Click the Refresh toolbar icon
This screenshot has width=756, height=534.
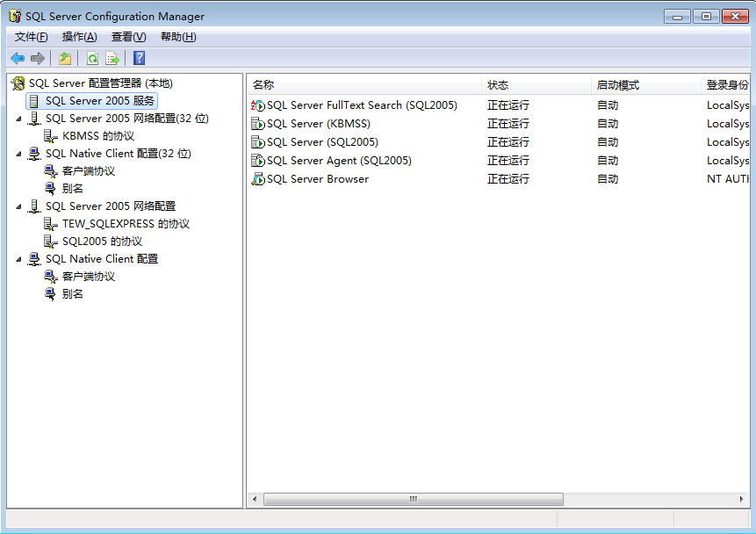click(92, 58)
